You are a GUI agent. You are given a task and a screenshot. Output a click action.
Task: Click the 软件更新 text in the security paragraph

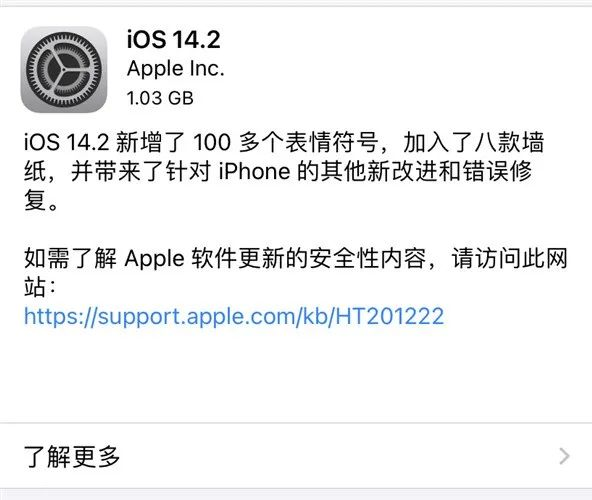238,258
